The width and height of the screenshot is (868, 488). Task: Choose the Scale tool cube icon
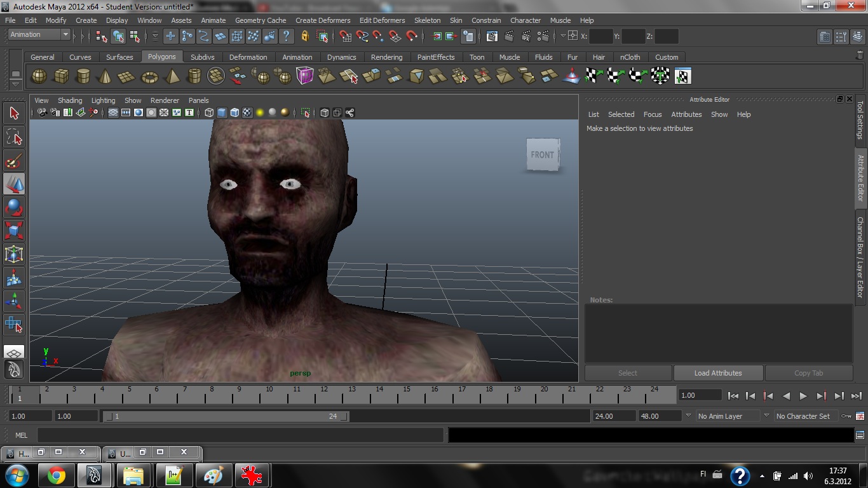pyautogui.click(x=14, y=230)
